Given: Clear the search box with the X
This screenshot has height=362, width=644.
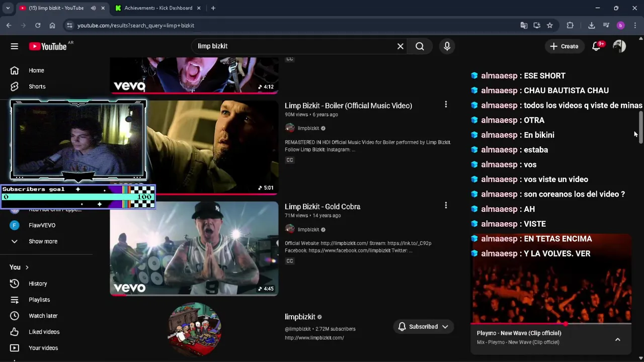Looking at the screenshot, I should pyautogui.click(x=400, y=46).
